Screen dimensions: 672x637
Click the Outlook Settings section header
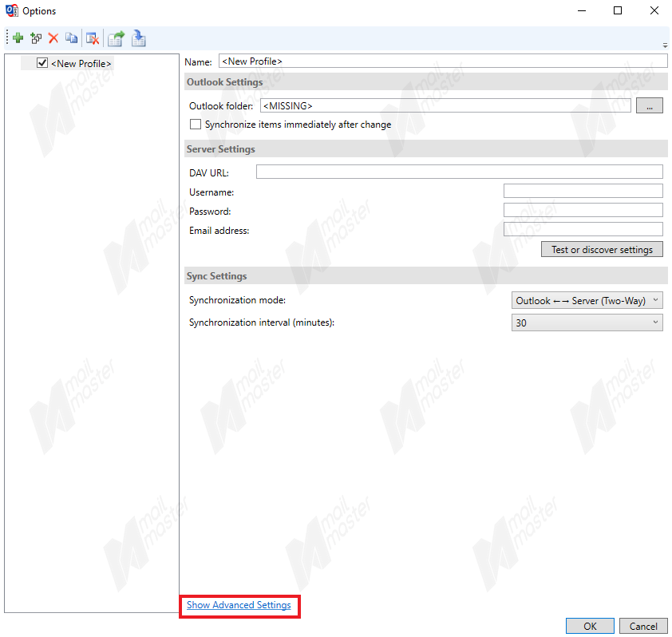(x=426, y=81)
